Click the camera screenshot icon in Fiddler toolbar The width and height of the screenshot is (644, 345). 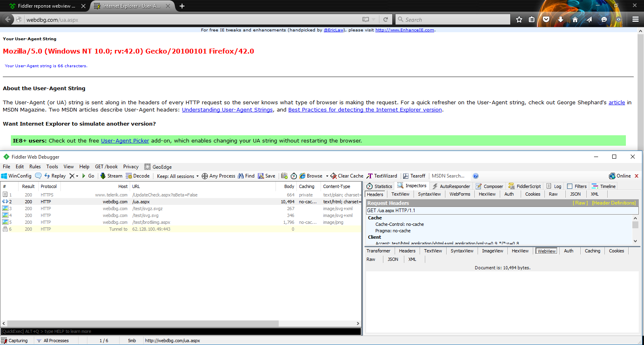coord(284,176)
